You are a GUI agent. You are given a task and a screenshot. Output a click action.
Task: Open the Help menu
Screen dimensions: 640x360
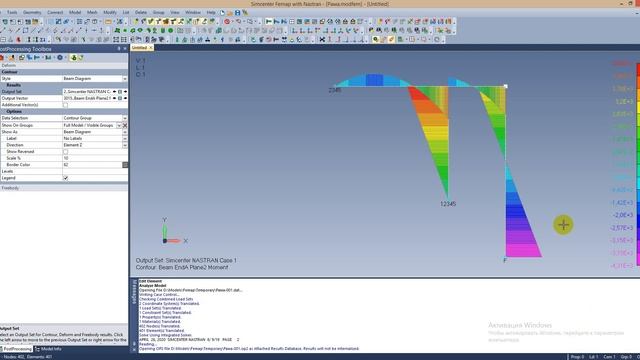click(x=211, y=13)
